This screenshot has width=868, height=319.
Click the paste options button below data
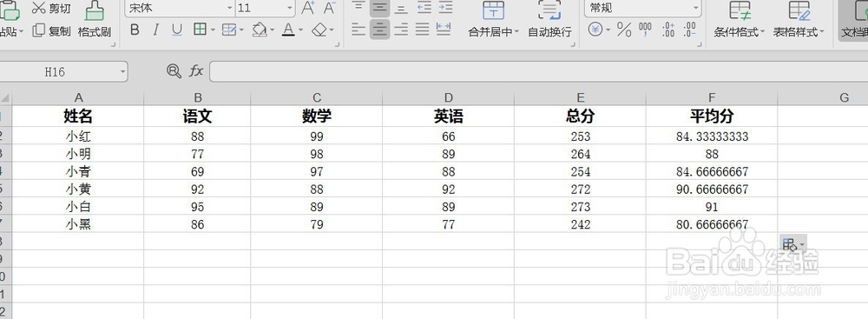[x=792, y=244]
